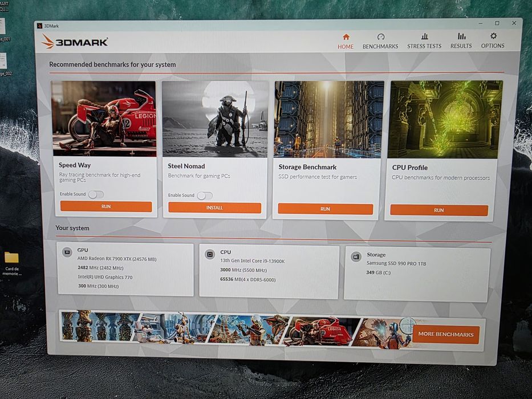
Task: Open Benchmarks via the gauge icon
Action: coord(381,36)
